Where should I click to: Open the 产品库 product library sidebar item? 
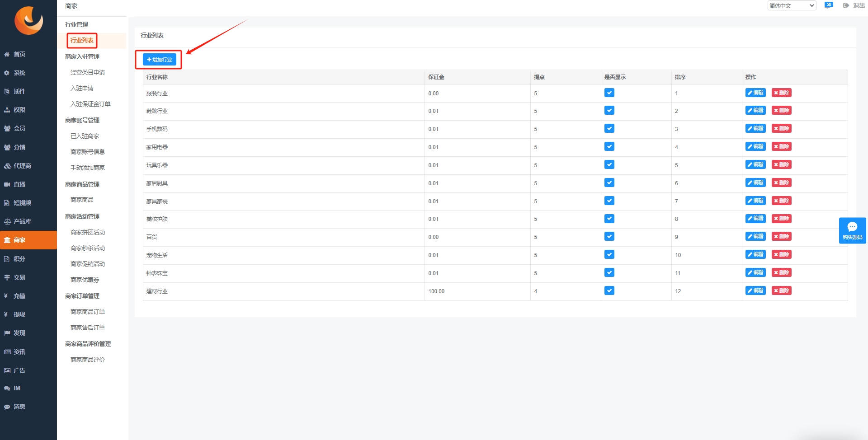28,221
